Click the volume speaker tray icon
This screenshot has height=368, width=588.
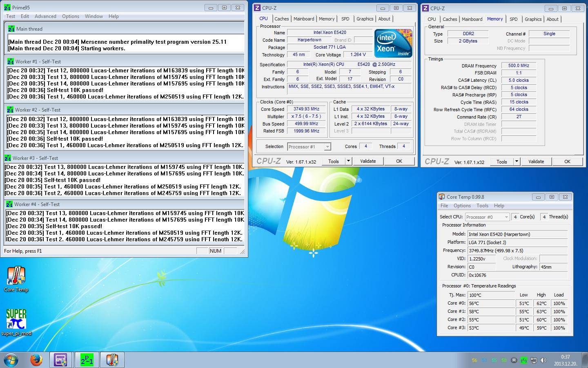543,360
